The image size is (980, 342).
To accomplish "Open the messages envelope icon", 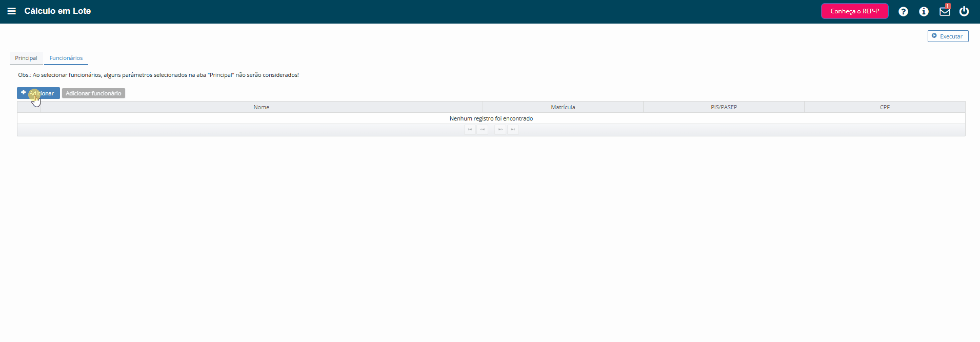I will pos(945,11).
